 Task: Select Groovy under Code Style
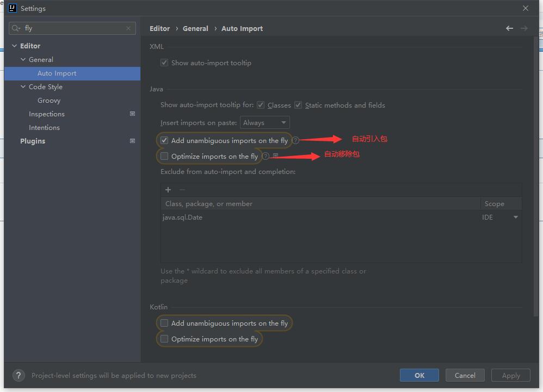[x=49, y=101]
